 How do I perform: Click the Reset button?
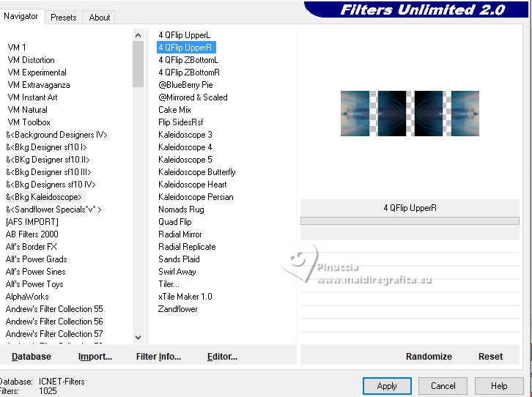[x=490, y=356]
